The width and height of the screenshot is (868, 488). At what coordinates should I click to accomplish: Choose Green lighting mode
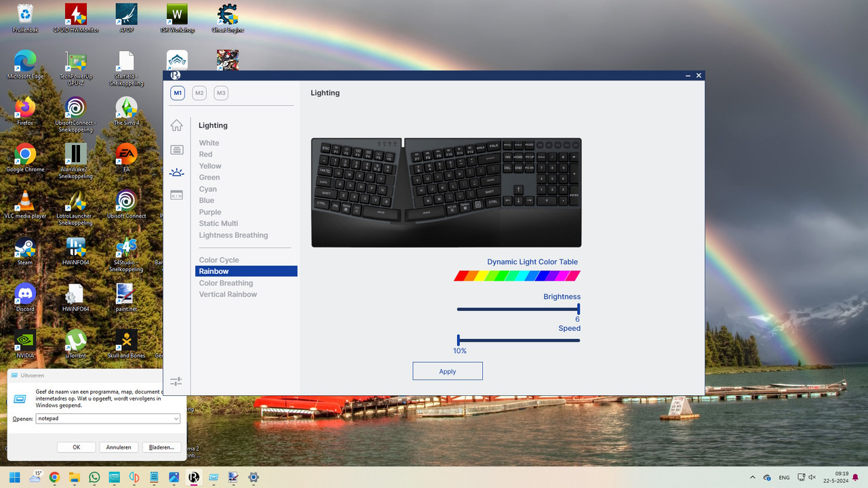pyautogui.click(x=210, y=178)
